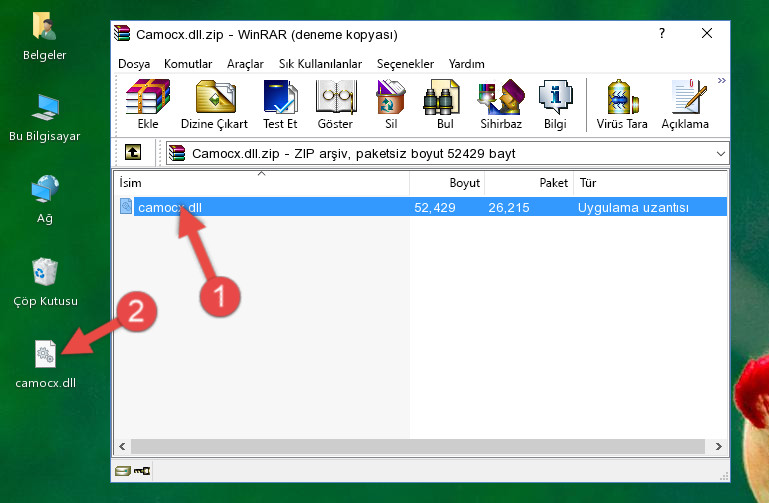
Task: Click the drive icon in status bar
Action: [123, 471]
